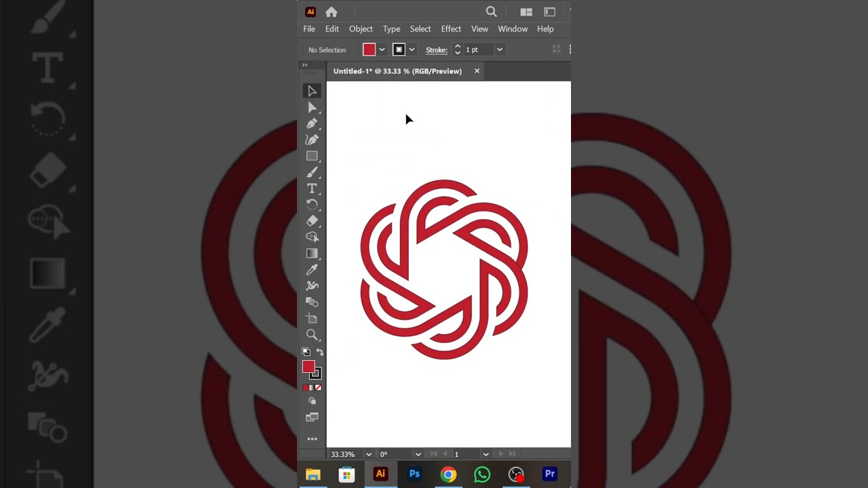Open the Switch Workspace icon
The height and width of the screenshot is (488, 868).
[x=550, y=12]
